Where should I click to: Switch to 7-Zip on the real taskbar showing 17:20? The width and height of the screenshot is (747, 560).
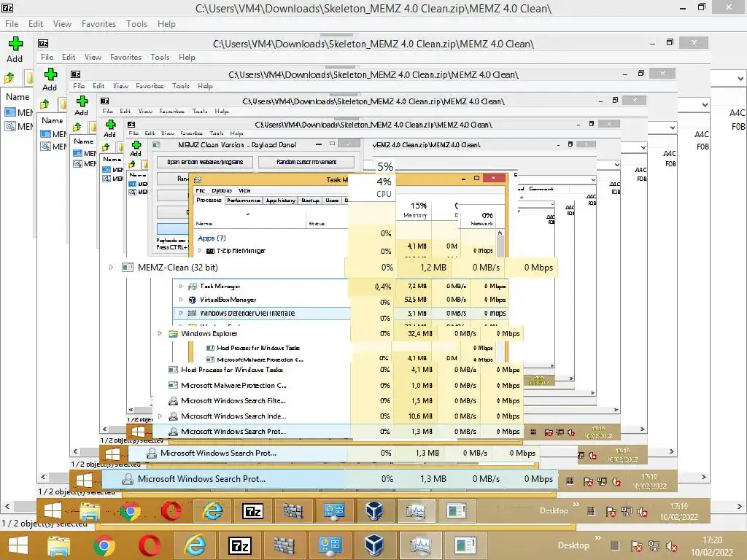[x=240, y=545]
